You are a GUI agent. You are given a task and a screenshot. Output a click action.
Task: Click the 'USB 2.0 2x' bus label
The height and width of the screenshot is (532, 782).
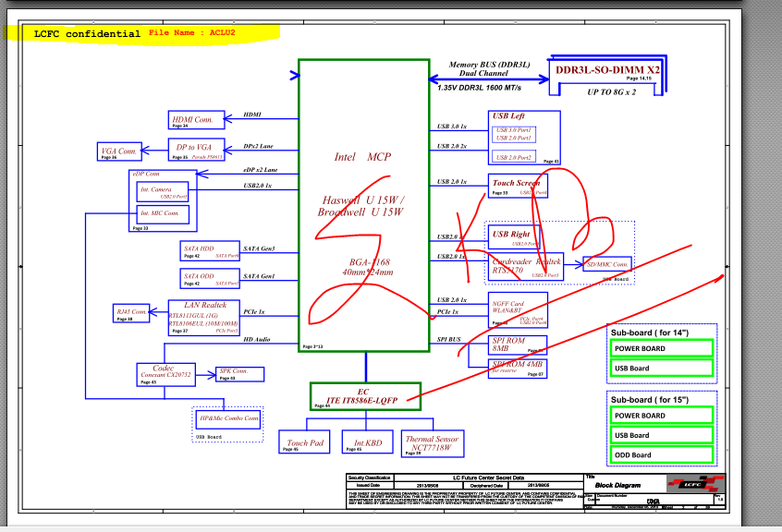tap(452, 147)
